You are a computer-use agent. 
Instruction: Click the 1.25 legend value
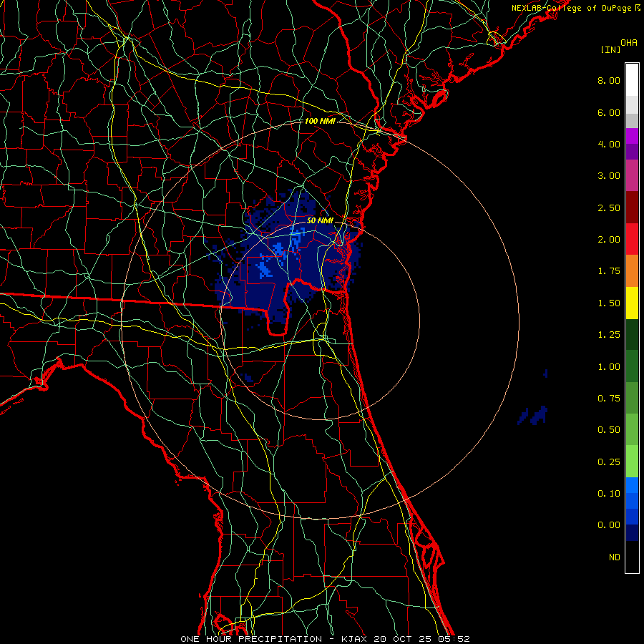tap(609, 335)
